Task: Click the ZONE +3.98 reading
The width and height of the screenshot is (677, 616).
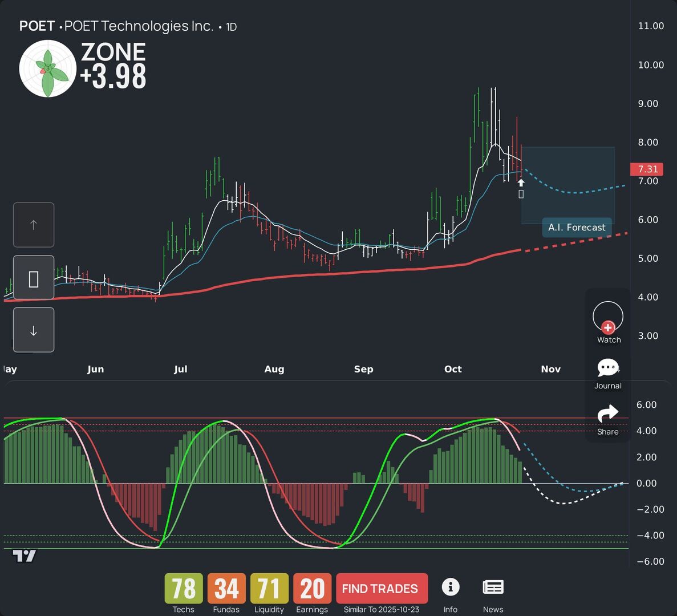Action: point(113,66)
